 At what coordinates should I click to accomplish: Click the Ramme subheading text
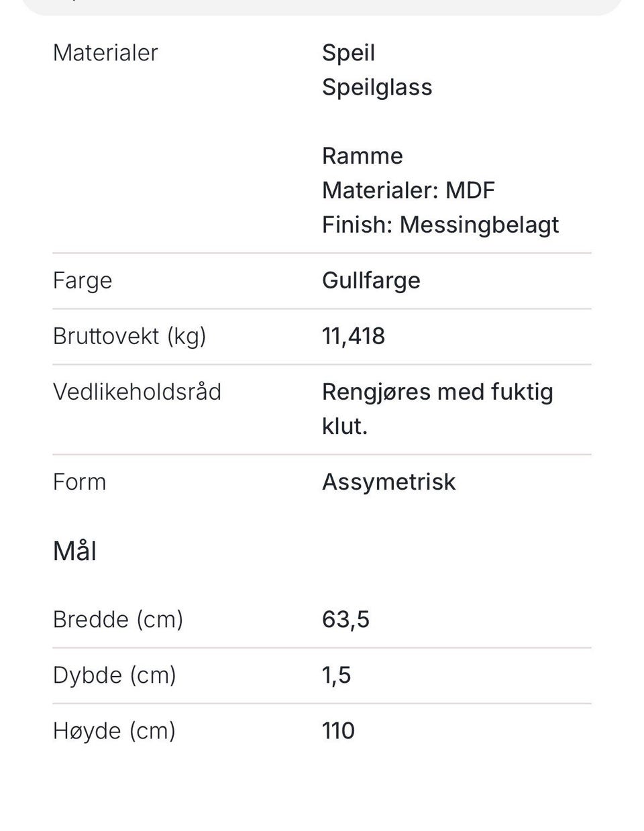click(x=362, y=156)
